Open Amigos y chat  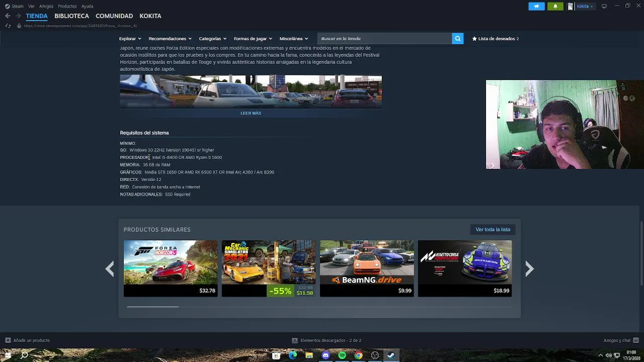tap(621, 340)
